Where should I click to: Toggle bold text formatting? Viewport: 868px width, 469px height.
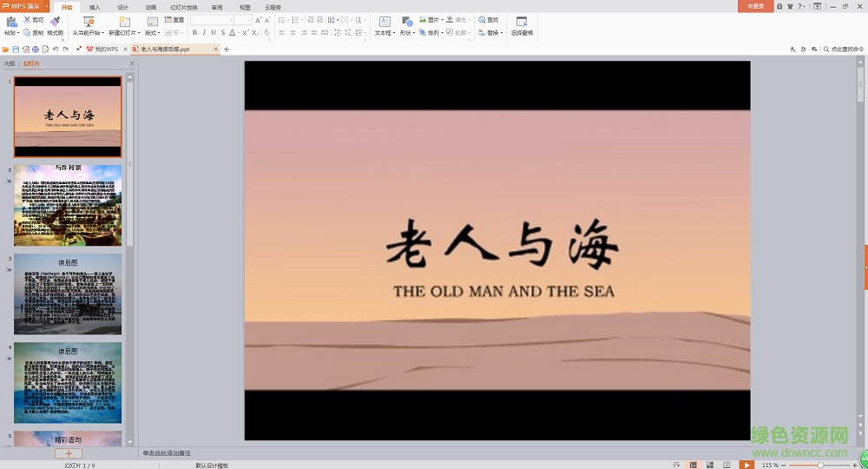194,32
